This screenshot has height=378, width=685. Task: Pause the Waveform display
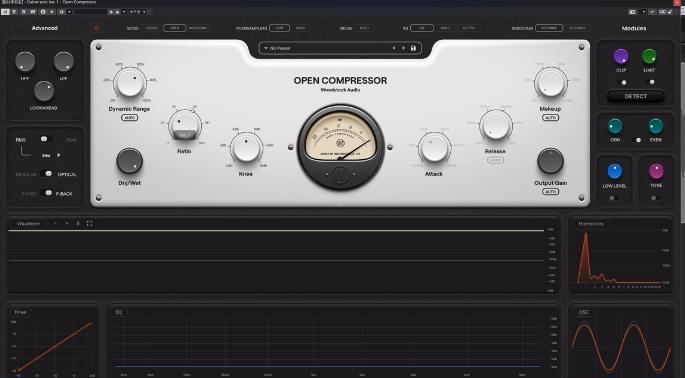click(x=78, y=223)
